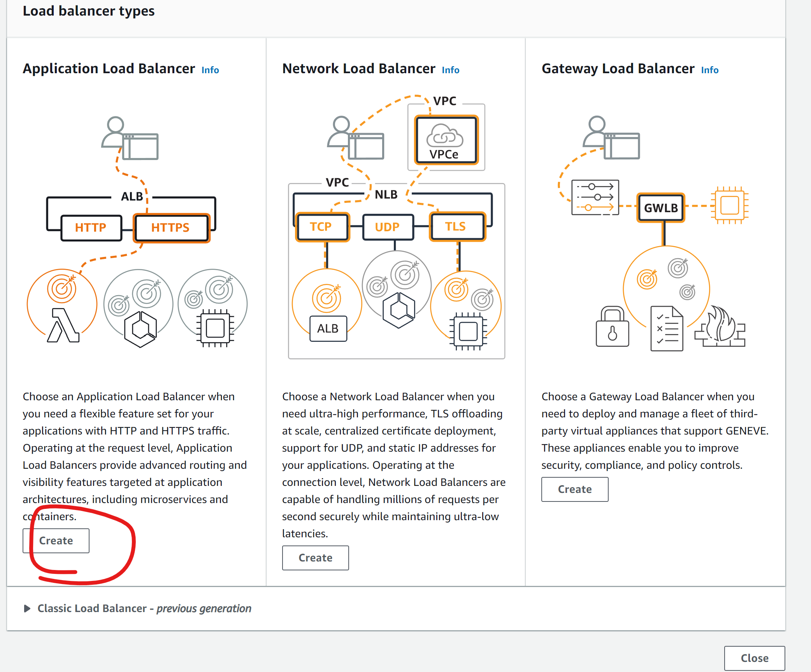This screenshot has height=672, width=811.
Task: Expand Classic Load Balancer section triangle
Action: click(27, 609)
